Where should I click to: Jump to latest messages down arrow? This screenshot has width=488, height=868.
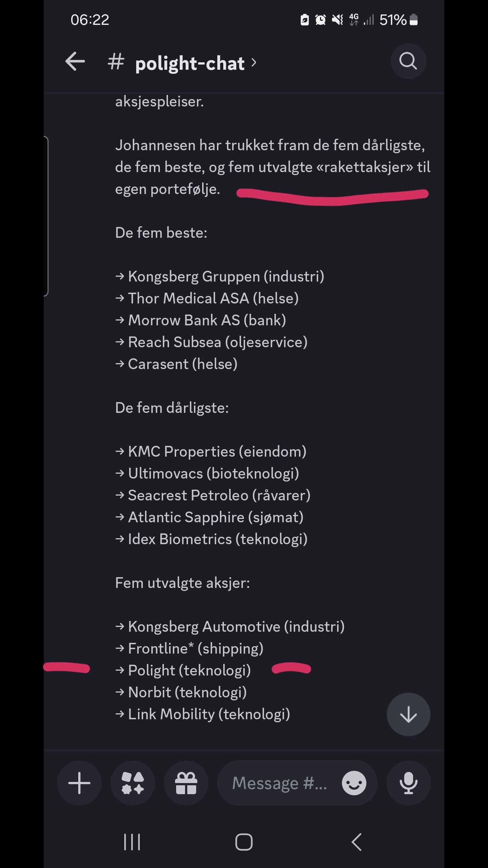(x=409, y=714)
